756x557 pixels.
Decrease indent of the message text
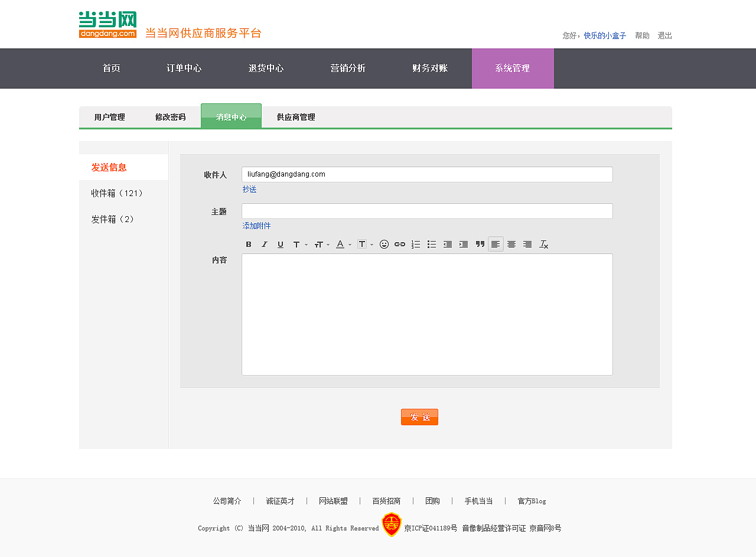(447, 244)
